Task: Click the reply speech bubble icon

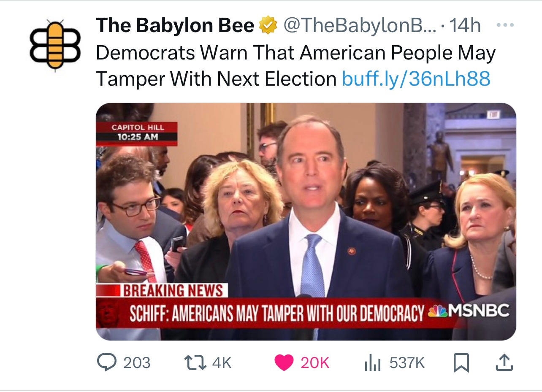Action: pyautogui.click(x=106, y=362)
